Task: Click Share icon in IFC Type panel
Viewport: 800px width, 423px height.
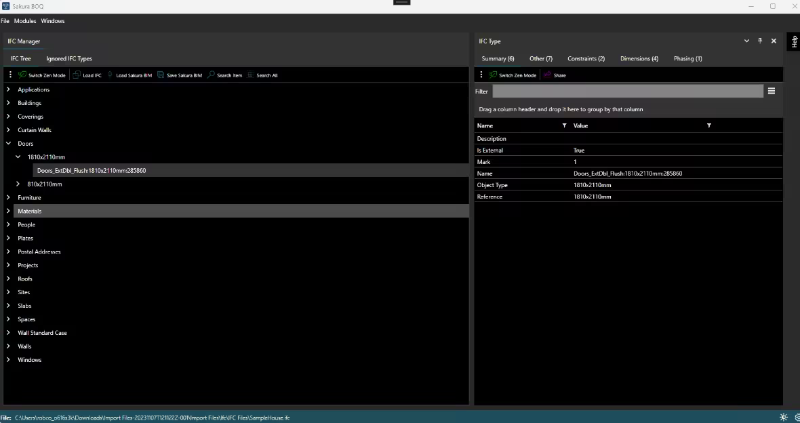Action: click(545, 75)
